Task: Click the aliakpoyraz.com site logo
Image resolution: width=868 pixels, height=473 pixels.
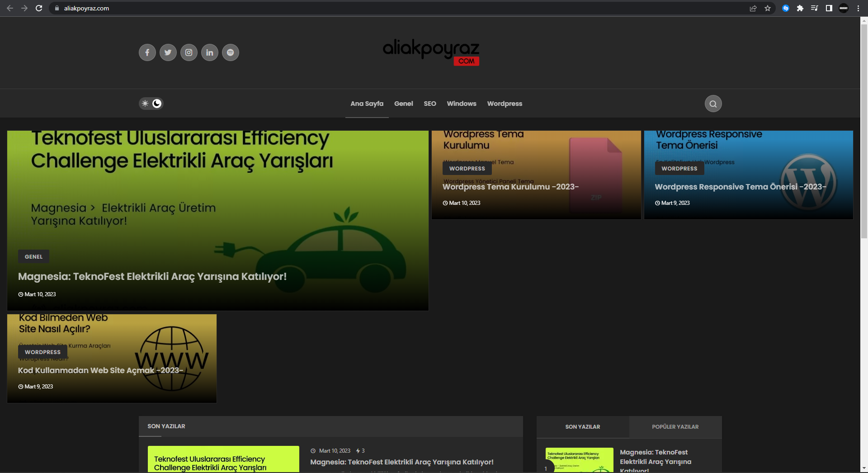Action: click(431, 53)
